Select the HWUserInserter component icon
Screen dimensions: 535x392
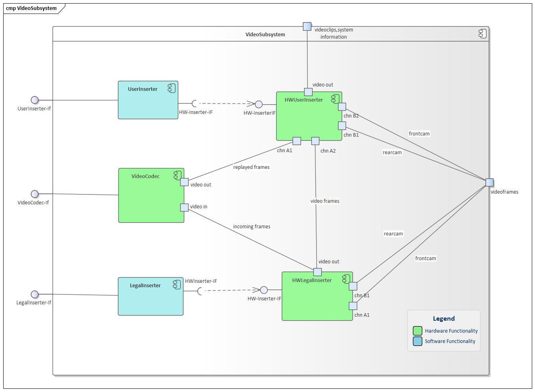click(x=335, y=99)
